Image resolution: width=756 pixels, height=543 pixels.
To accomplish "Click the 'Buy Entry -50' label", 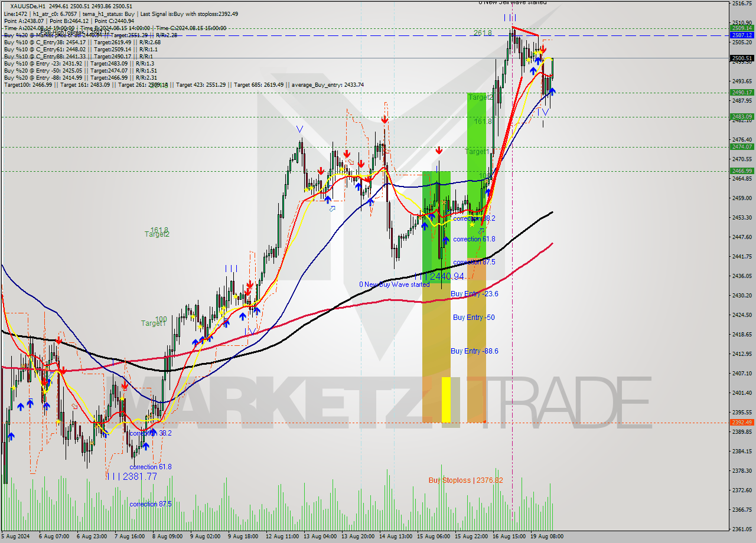I will [474, 318].
